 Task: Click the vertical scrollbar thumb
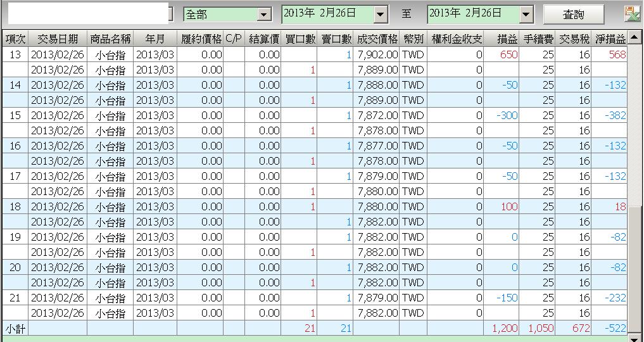(x=635, y=269)
